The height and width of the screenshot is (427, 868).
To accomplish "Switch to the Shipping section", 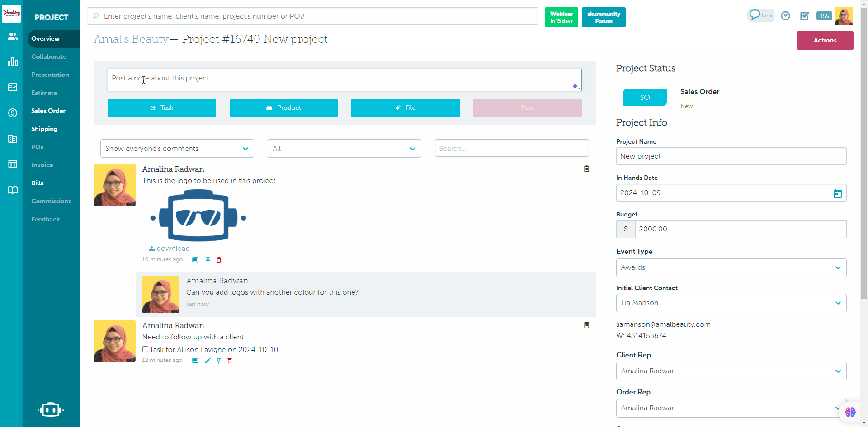I will pos(44,129).
